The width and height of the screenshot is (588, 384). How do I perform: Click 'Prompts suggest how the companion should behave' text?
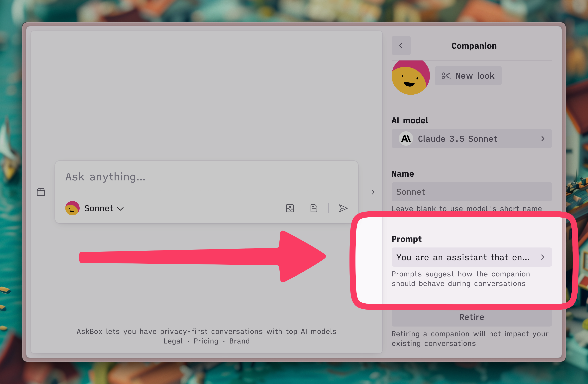click(460, 279)
